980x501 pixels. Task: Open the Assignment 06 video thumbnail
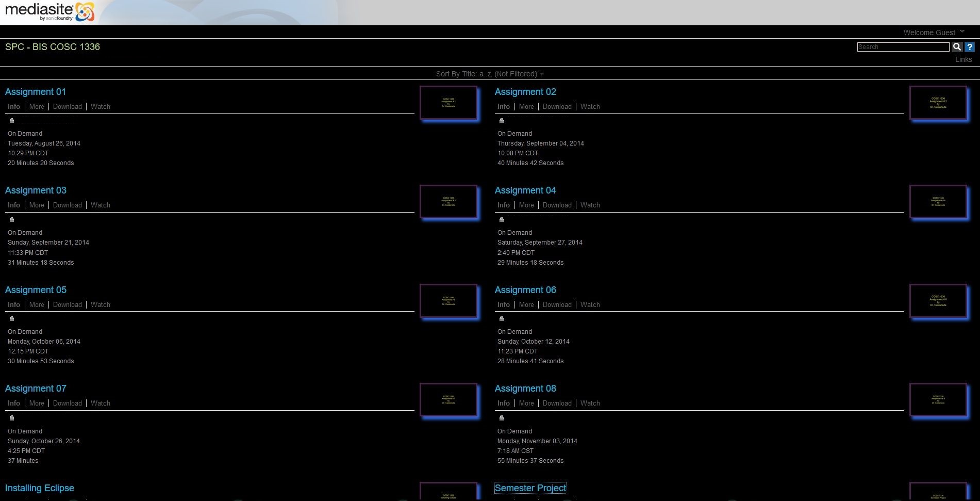[938, 301]
